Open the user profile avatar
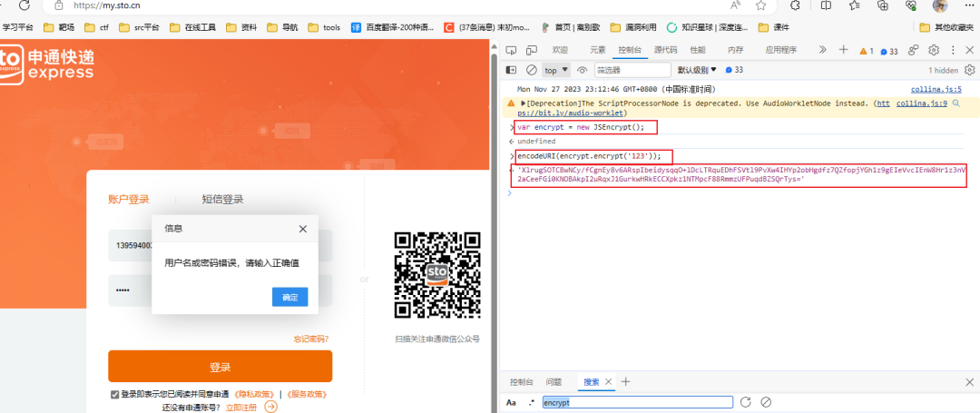Screen dimensions: 980x413 pyautogui.click(x=940, y=5)
